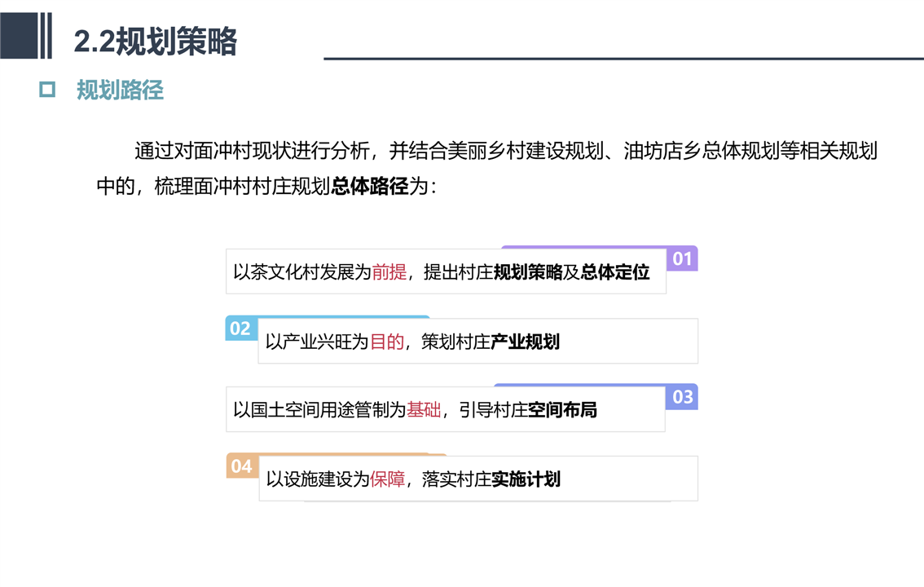Select the 规划路径 subtitle heading

tap(121, 90)
